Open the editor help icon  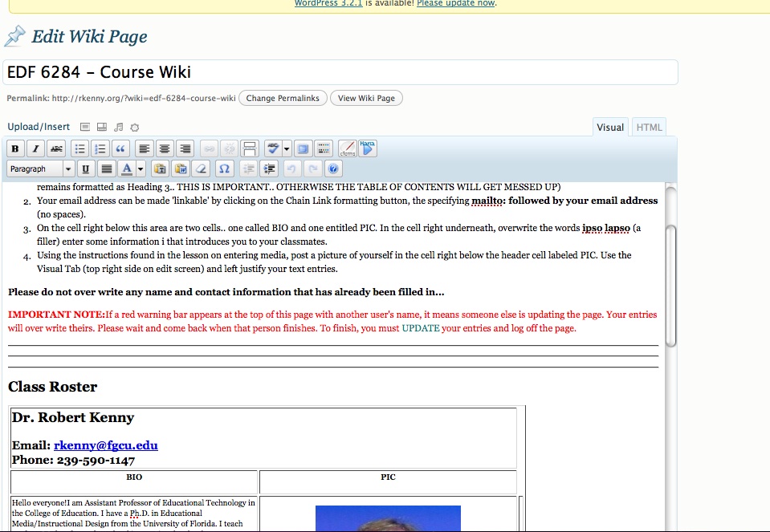(333, 169)
